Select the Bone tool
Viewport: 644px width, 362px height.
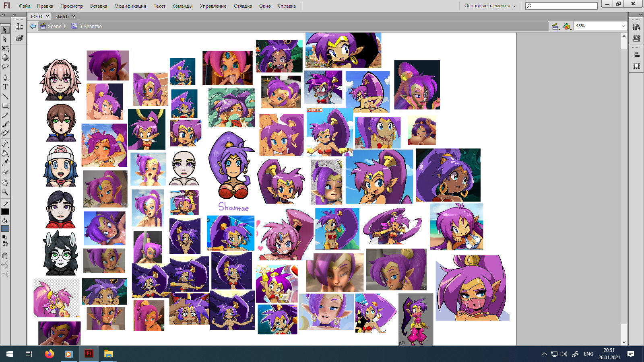click(x=5, y=144)
